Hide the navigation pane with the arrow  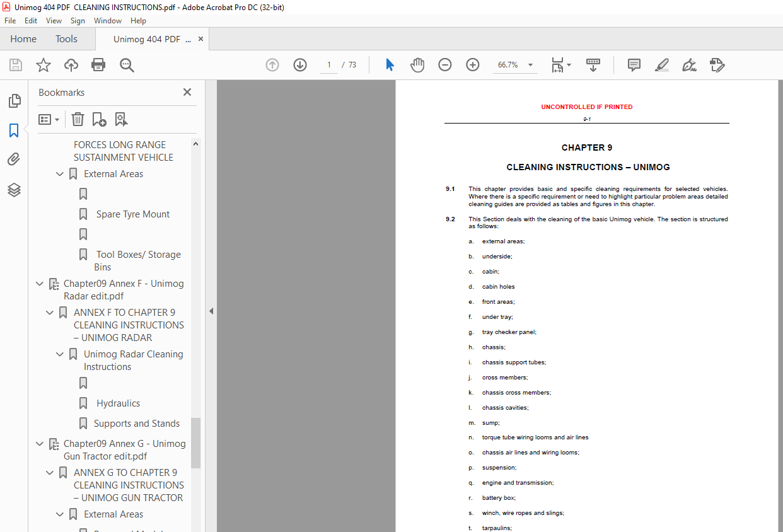click(211, 311)
